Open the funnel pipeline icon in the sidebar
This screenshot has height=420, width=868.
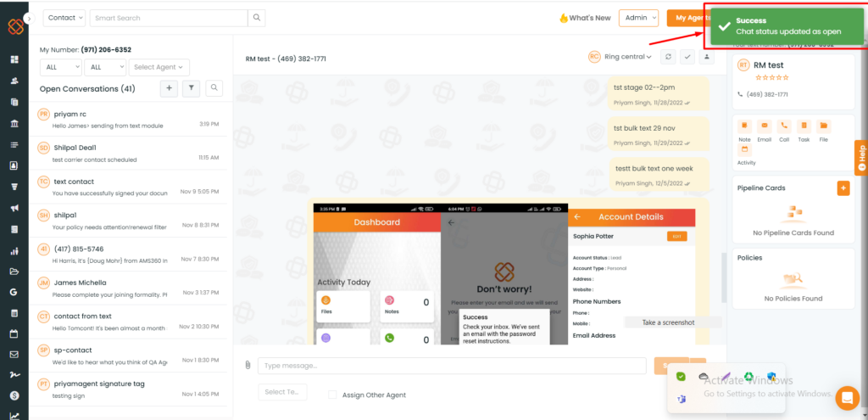pyautogui.click(x=14, y=187)
